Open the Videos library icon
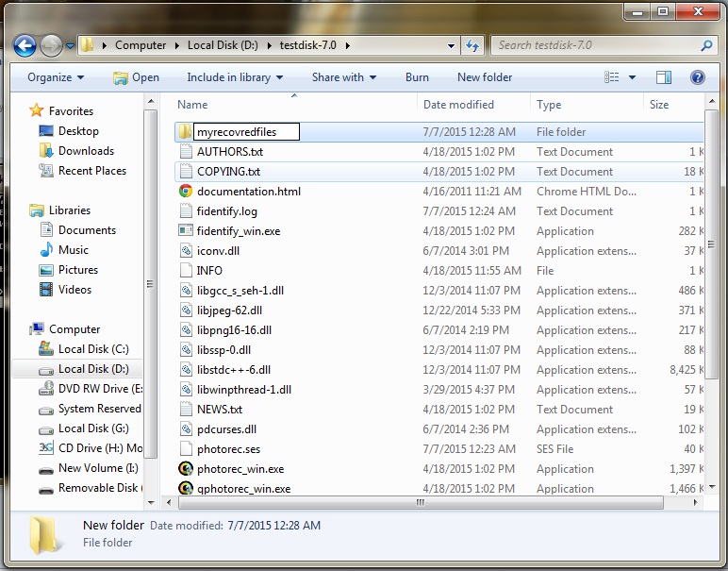 46,290
